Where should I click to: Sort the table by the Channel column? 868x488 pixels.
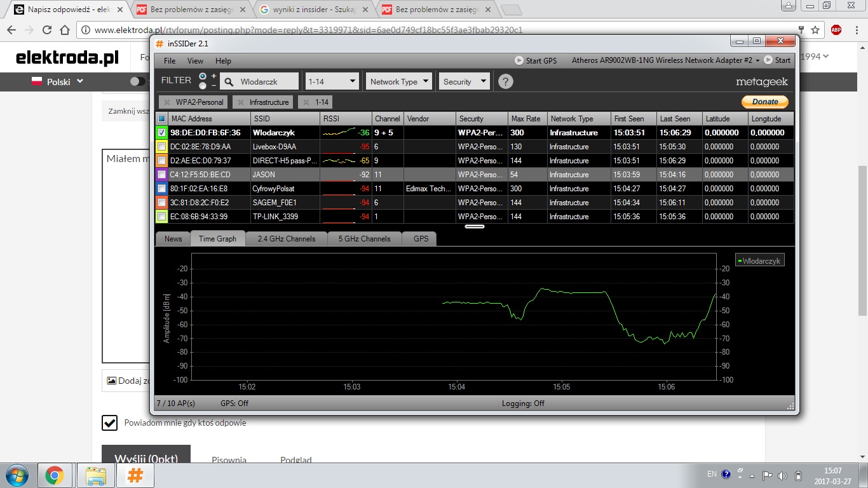388,119
